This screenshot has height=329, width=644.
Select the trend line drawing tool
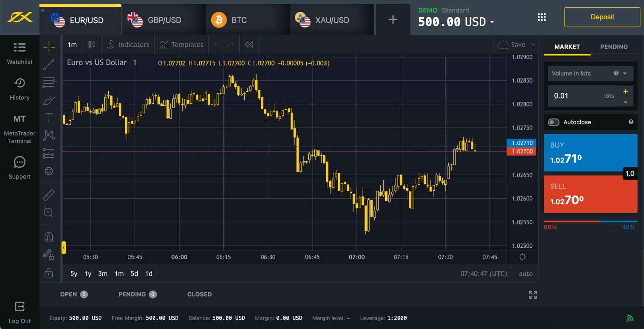(49, 65)
